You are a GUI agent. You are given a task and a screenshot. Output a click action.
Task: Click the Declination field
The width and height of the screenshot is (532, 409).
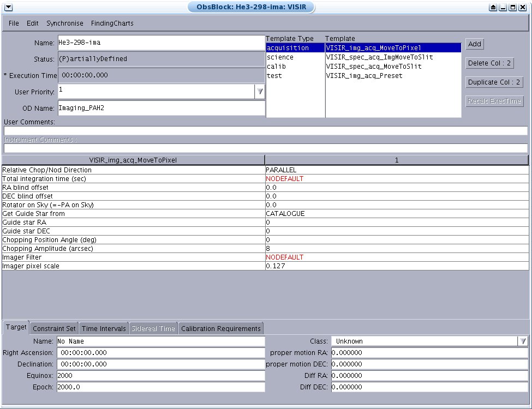point(161,364)
